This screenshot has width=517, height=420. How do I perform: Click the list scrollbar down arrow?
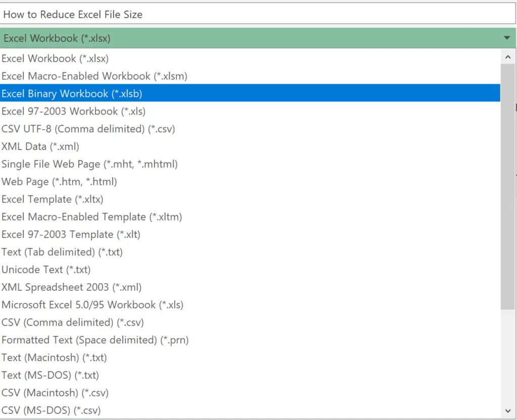[x=508, y=411]
